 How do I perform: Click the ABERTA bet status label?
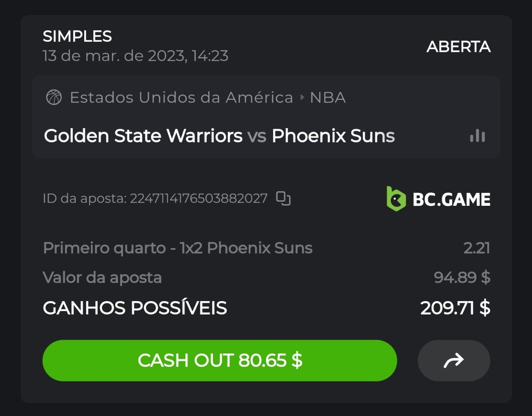(x=458, y=47)
